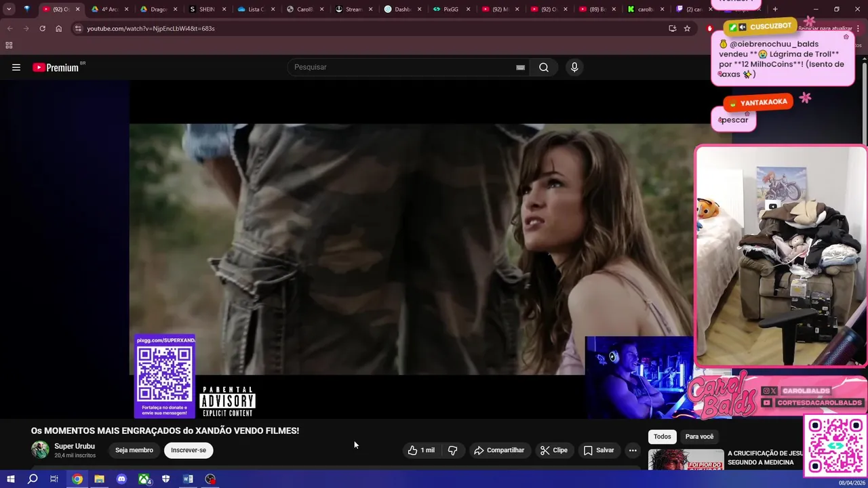Viewport: 868px width, 488px height.
Task: Open the Super Urubu channel avatar
Action: [x=40, y=449]
